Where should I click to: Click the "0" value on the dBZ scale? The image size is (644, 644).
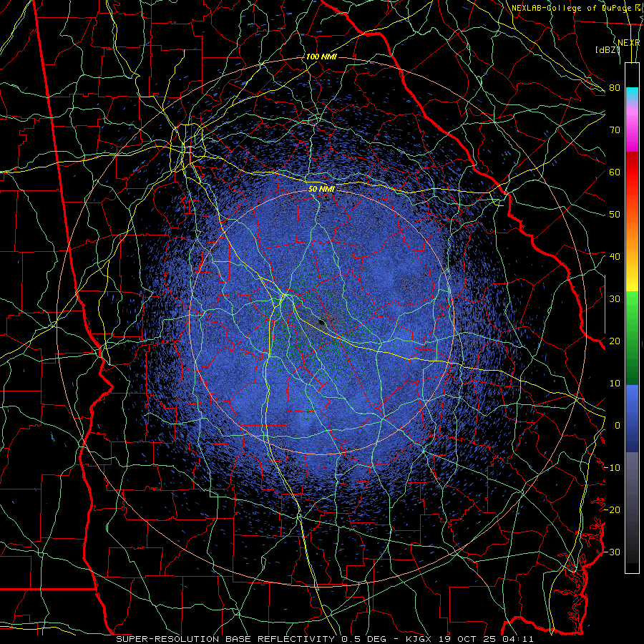pyautogui.click(x=618, y=426)
